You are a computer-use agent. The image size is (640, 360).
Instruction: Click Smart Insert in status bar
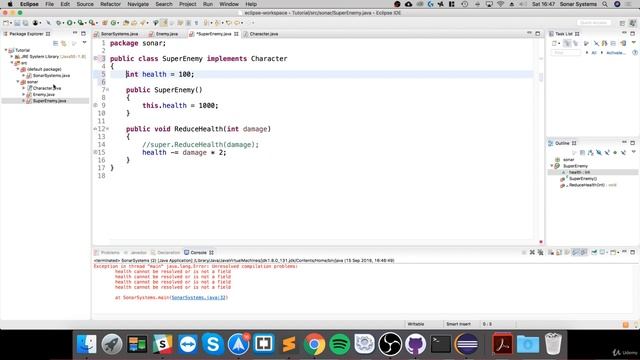coord(458,324)
